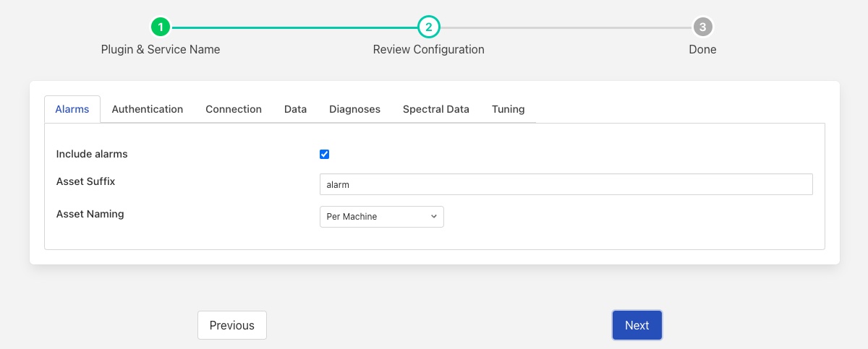Open the Tuning tab

click(x=508, y=109)
